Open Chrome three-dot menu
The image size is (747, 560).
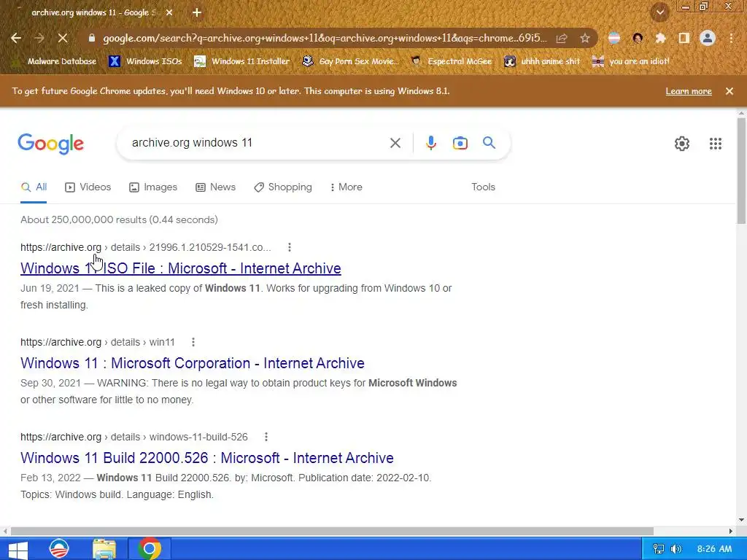731,38
